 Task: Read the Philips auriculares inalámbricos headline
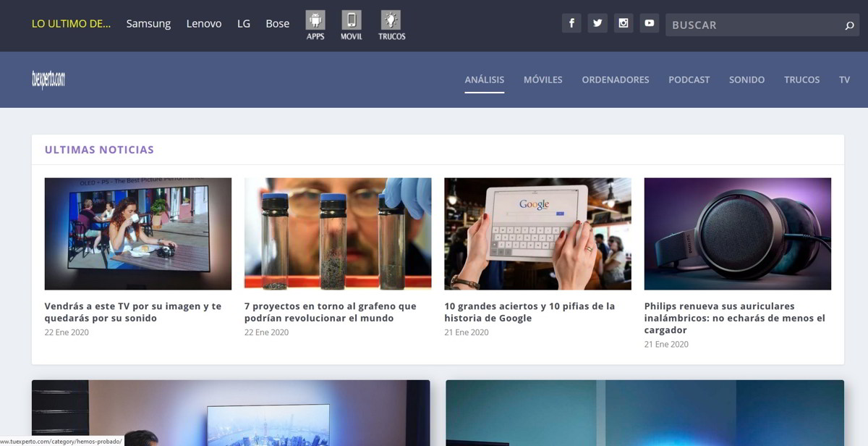pos(734,318)
